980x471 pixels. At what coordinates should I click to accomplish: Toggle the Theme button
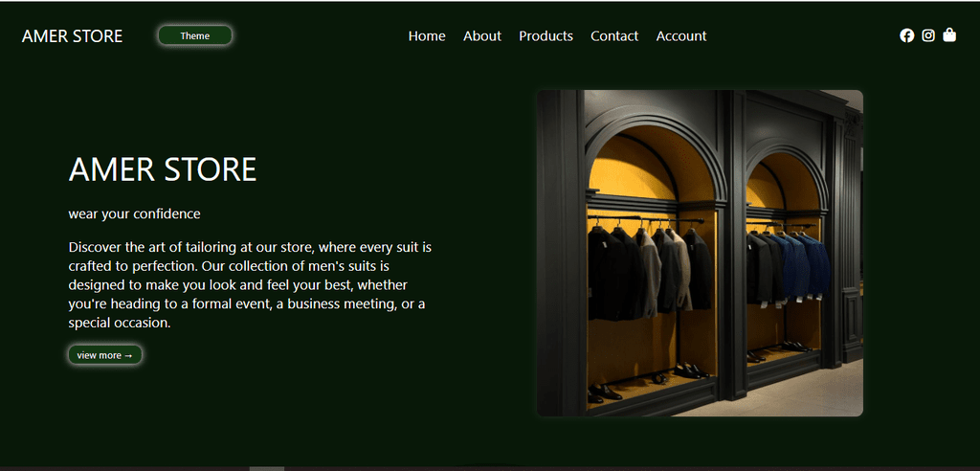coord(195,35)
